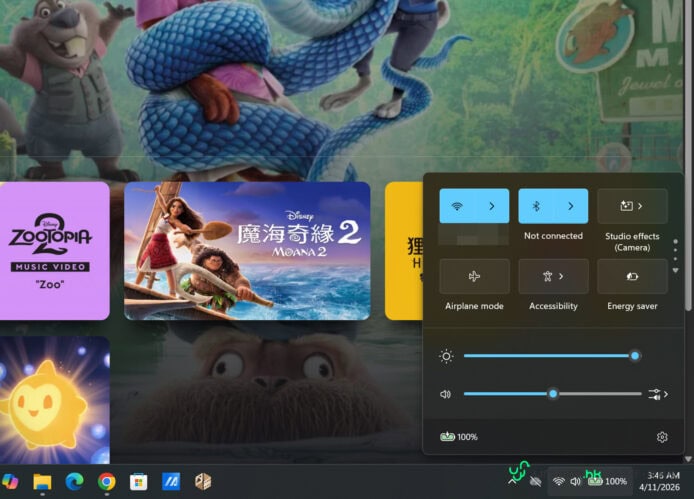
Task: Open the sound output mixer icon
Action: pyautogui.click(x=658, y=394)
